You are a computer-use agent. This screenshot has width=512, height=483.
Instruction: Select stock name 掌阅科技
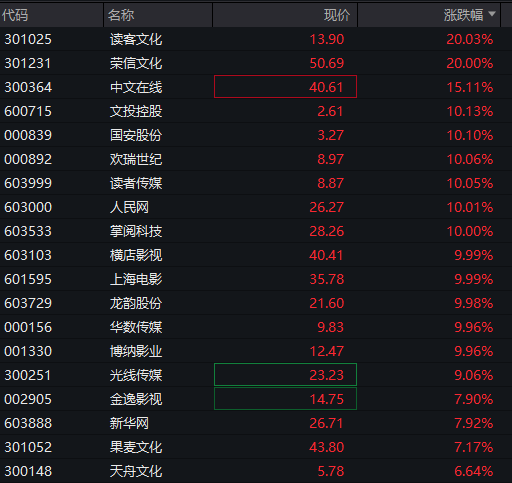click(x=136, y=231)
